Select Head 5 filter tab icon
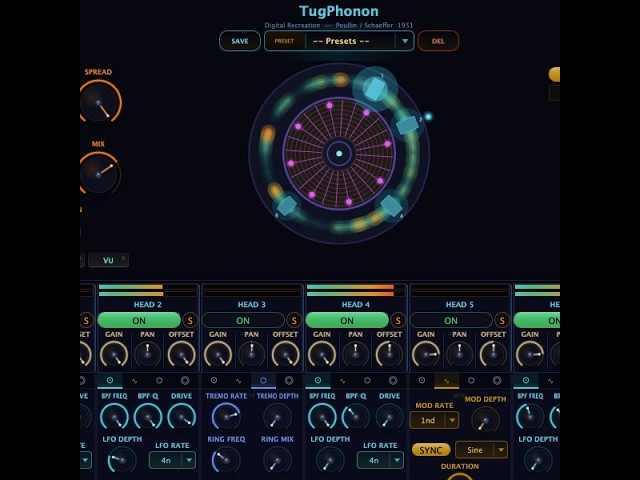Image resolution: width=640 pixels, height=480 pixels. 422,380
